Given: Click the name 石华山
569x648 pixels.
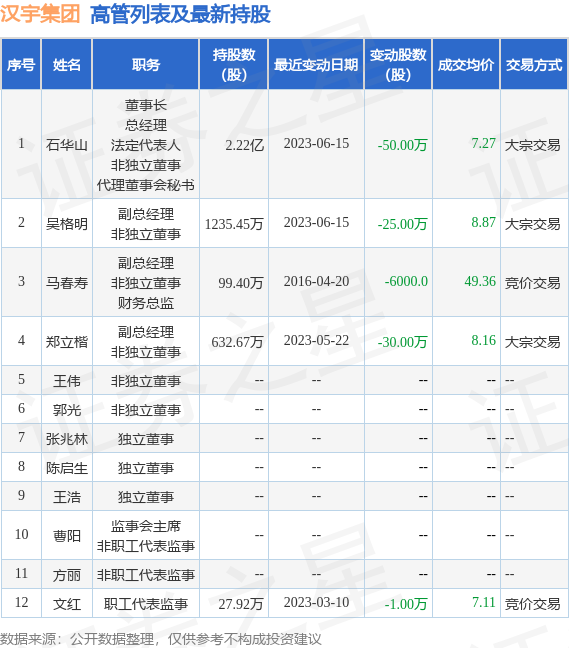Looking at the screenshot, I should 67,145.
